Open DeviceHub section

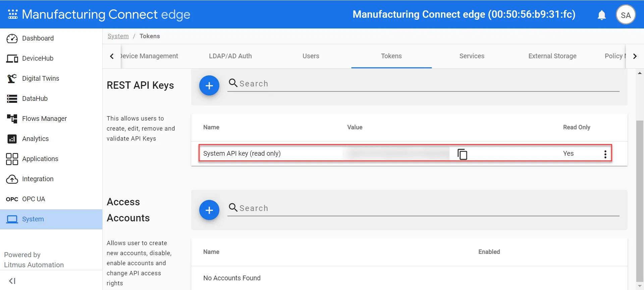click(x=51, y=58)
